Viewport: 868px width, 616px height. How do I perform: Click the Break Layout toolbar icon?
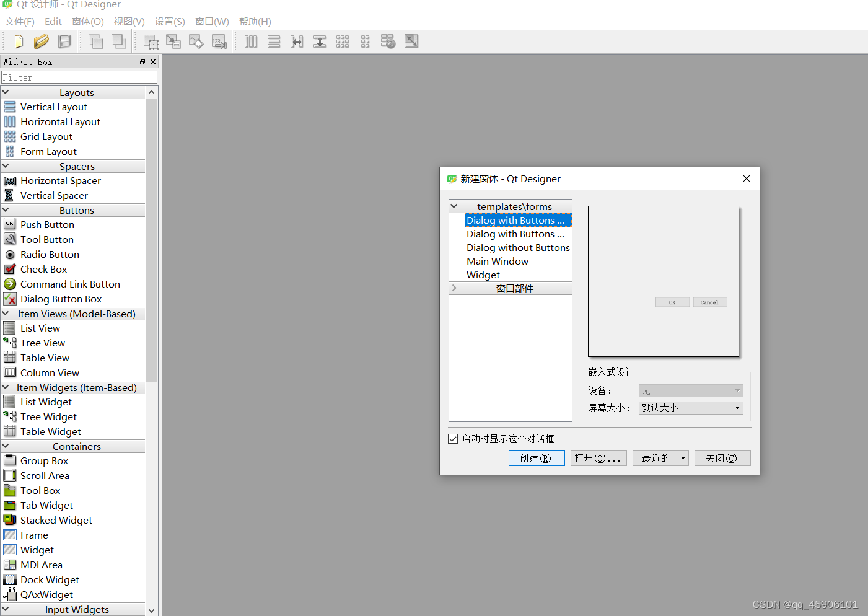388,42
